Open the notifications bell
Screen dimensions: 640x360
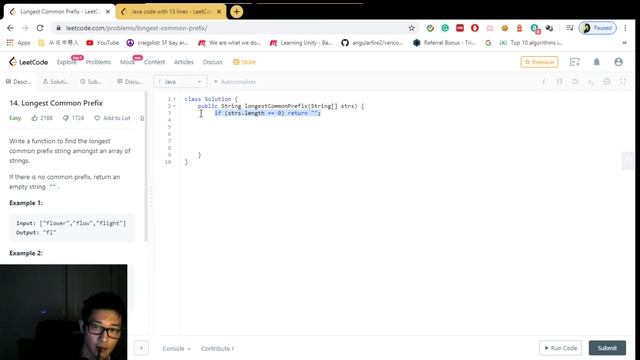pyautogui.click(x=596, y=62)
